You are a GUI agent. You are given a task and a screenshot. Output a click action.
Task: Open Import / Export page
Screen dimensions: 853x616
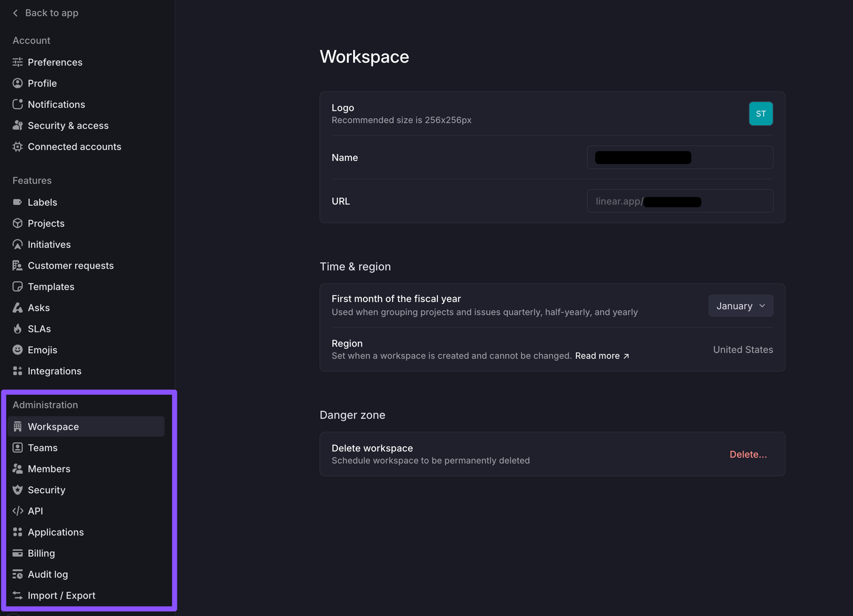coord(61,595)
